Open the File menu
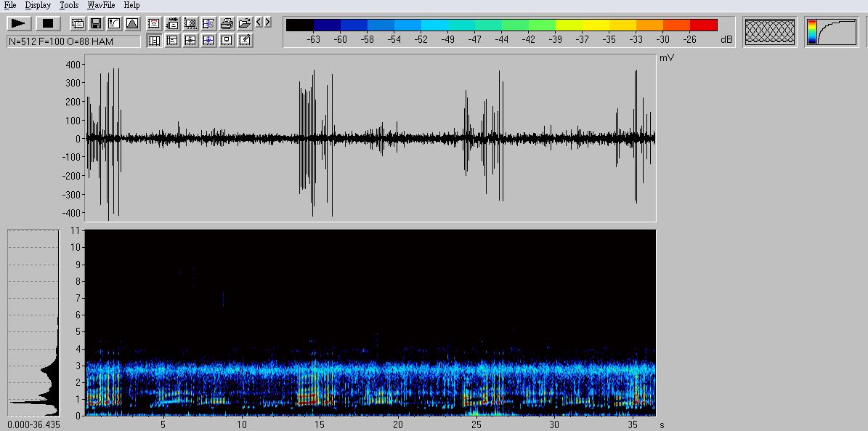This screenshot has height=431, width=868. 10,5
